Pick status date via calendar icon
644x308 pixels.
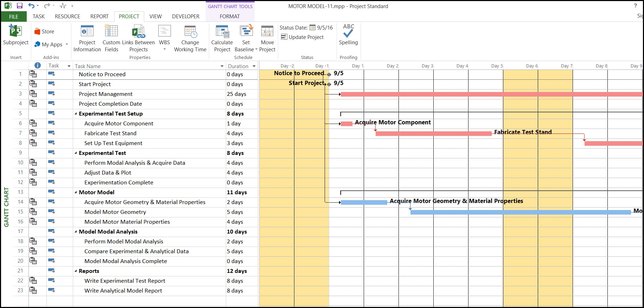point(312,28)
